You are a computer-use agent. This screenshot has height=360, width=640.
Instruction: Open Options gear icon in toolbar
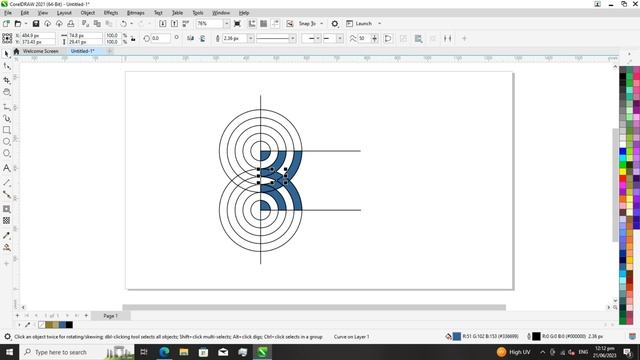[335, 24]
